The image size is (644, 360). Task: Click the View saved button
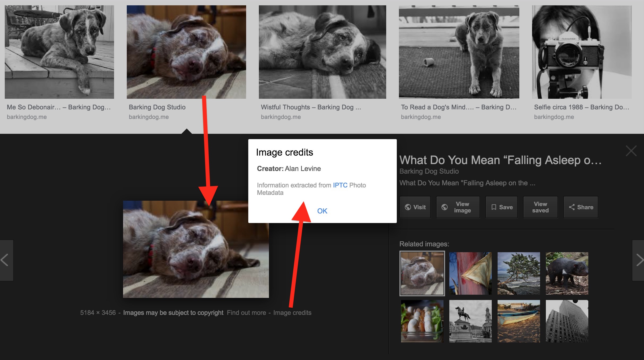[540, 207]
